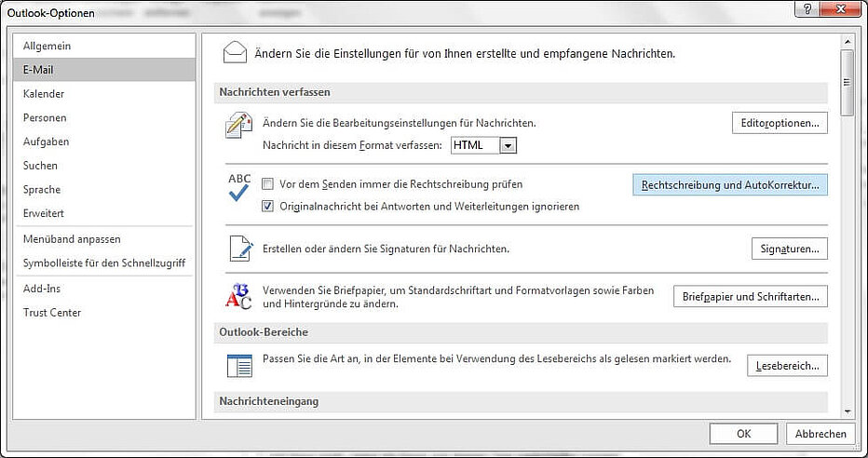Open the HTML message format dropdown
Screen dimensions: 868x458
click(x=509, y=145)
